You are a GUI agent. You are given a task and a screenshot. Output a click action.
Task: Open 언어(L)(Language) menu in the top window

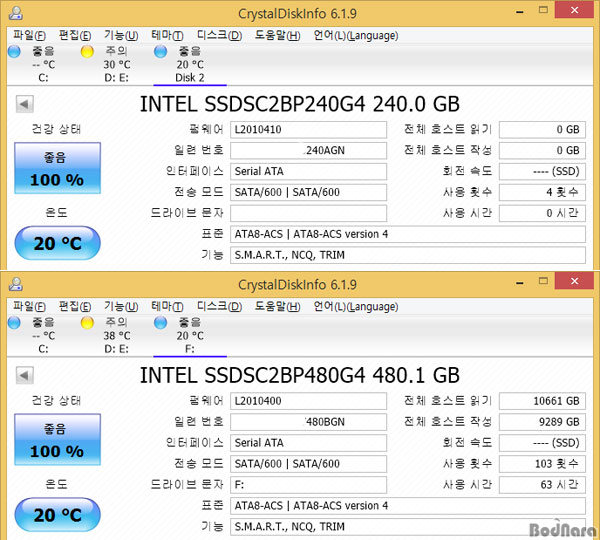coord(356,36)
